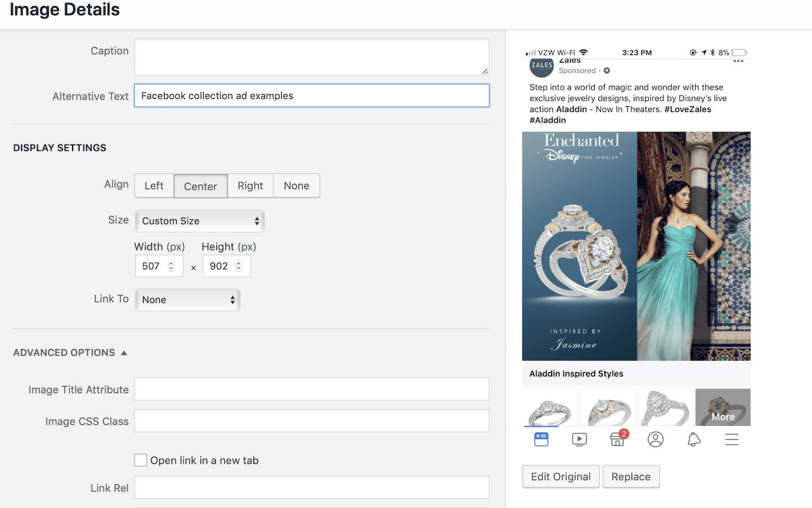Image resolution: width=812 pixels, height=508 pixels.
Task: Click the Image Details heading
Action: (x=64, y=10)
